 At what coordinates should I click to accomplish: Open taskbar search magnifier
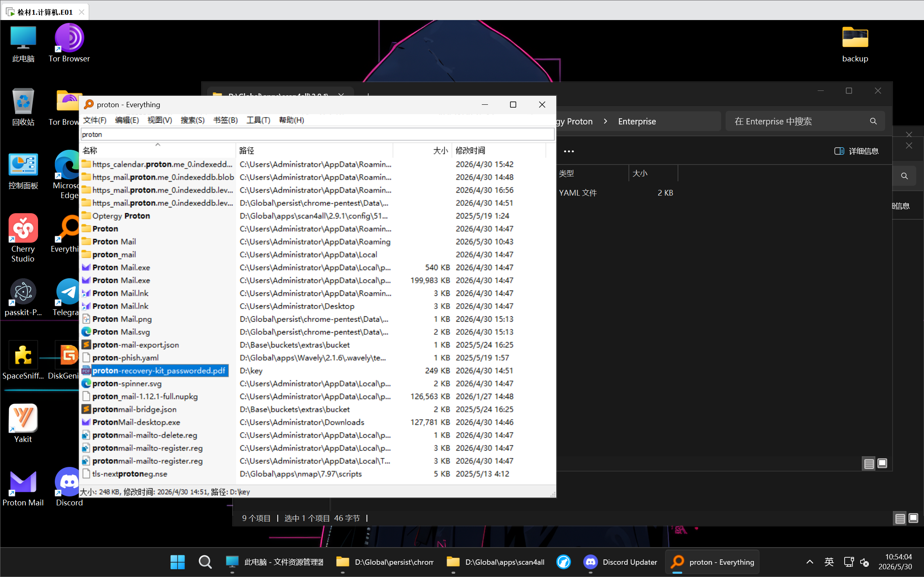click(x=205, y=562)
